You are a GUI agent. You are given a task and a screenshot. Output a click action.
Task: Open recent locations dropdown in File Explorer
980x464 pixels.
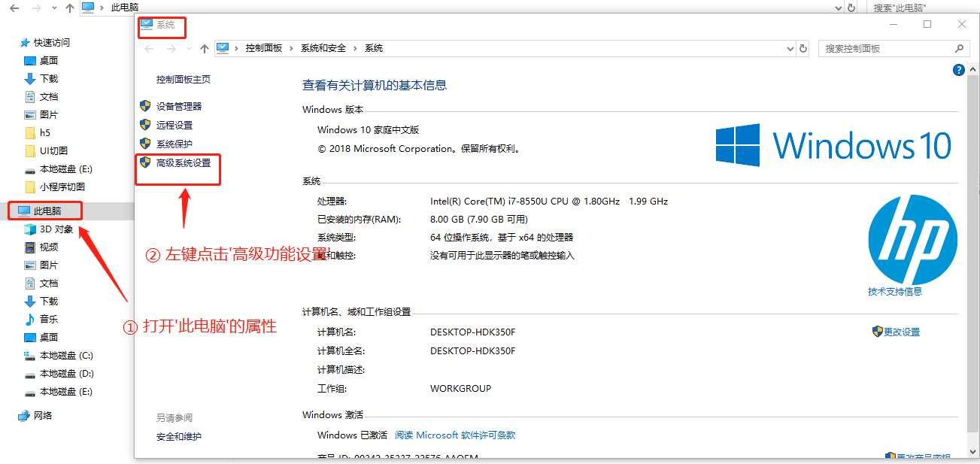pos(53,8)
